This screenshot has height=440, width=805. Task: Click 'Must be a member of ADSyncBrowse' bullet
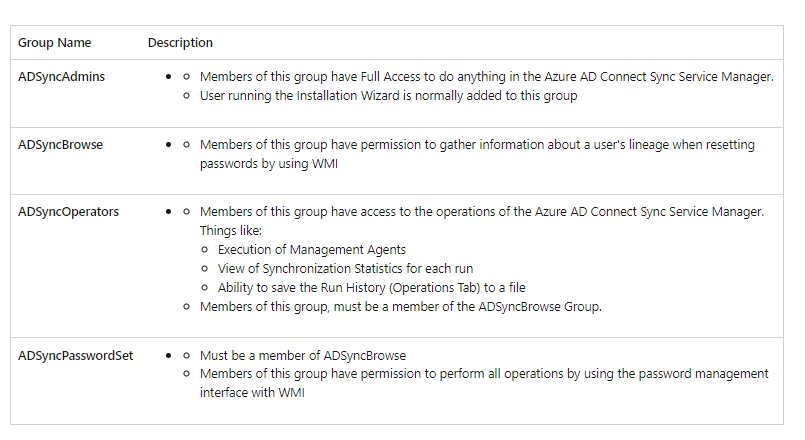point(303,355)
